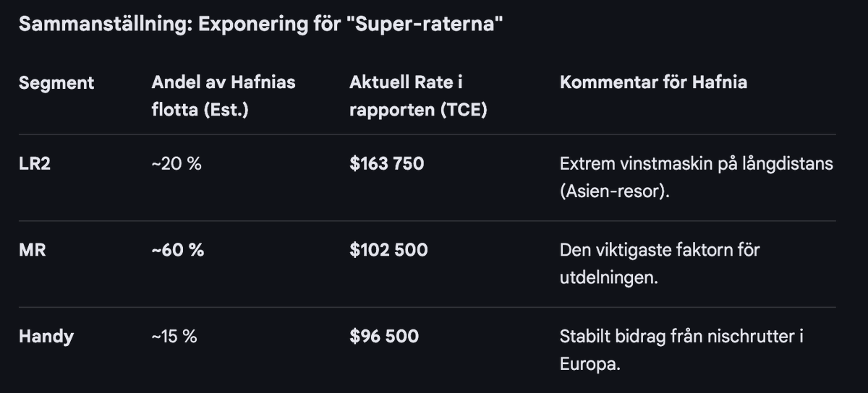This screenshot has width=868, height=393.
Task: Select the ~60 % fleet share value
Action: point(178,250)
